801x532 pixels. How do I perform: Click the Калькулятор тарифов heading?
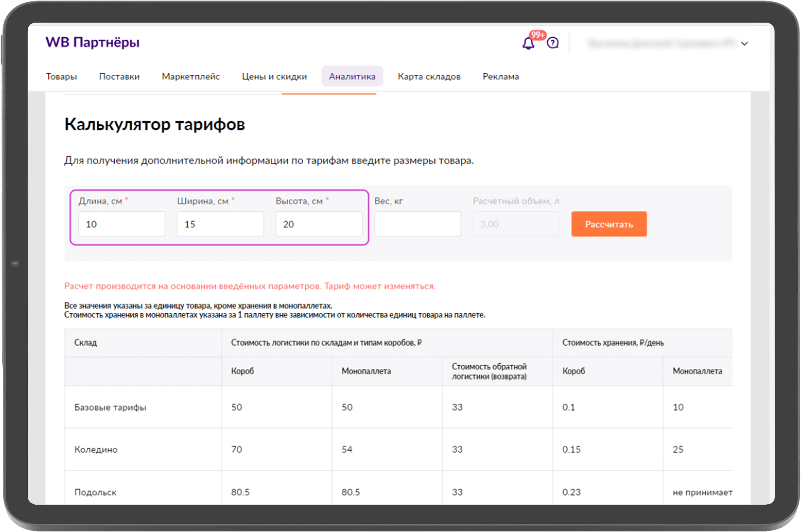pos(155,124)
